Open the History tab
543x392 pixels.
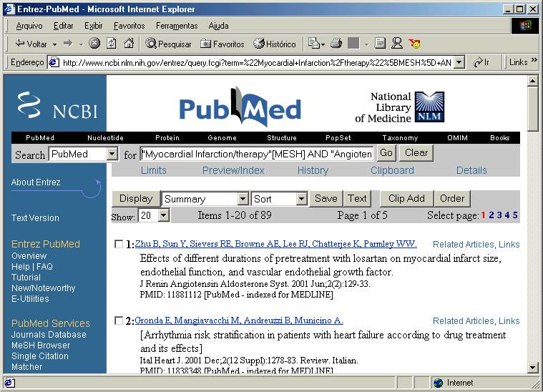313,170
